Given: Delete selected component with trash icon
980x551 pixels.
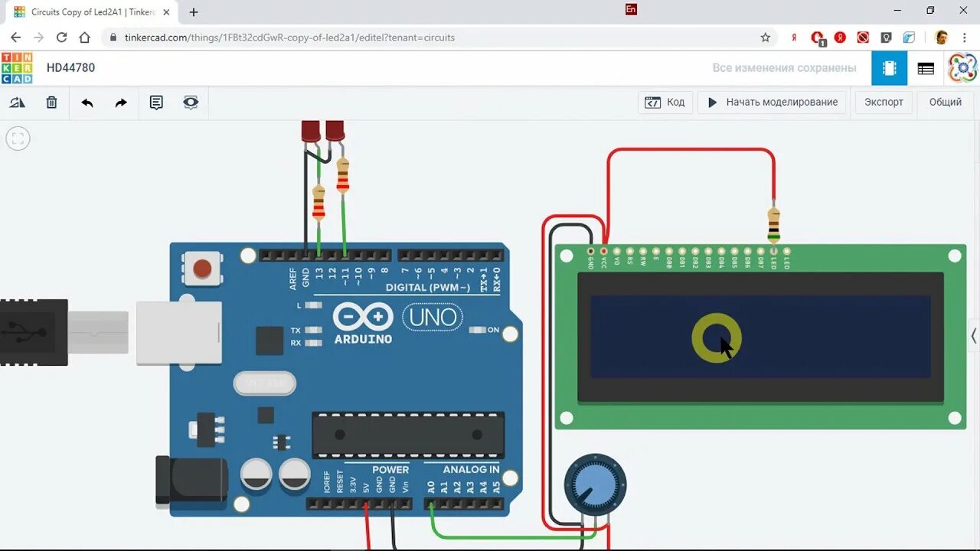Looking at the screenshot, I should (x=52, y=103).
